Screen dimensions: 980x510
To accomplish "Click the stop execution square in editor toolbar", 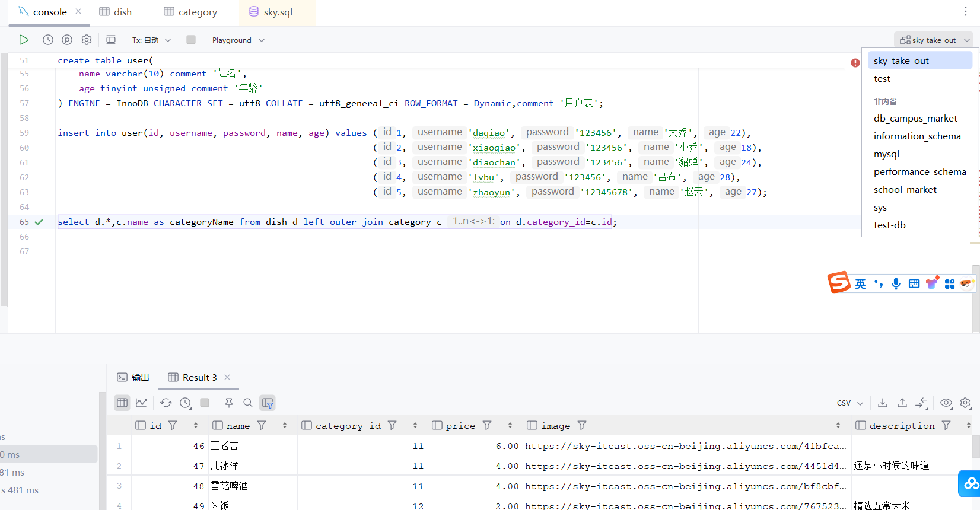I will (191, 40).
